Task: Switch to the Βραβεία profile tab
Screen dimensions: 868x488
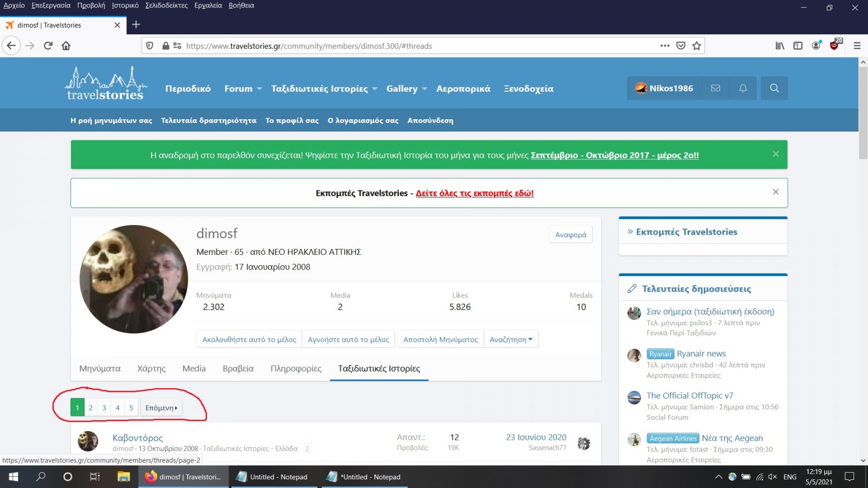Action: click(238, 368)
